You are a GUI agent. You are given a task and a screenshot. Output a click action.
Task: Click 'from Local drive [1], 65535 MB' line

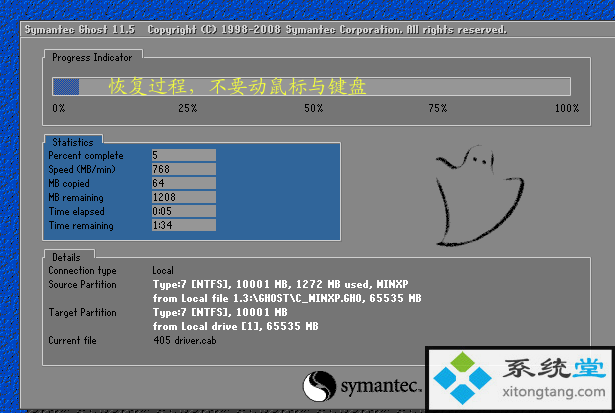point(235,326)
